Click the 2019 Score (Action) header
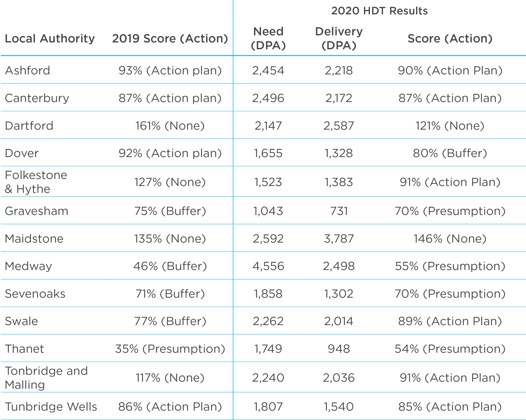Image resolution: width=526 pixels, height=420 pixels. pyautogui.click(x=170, y=39)
